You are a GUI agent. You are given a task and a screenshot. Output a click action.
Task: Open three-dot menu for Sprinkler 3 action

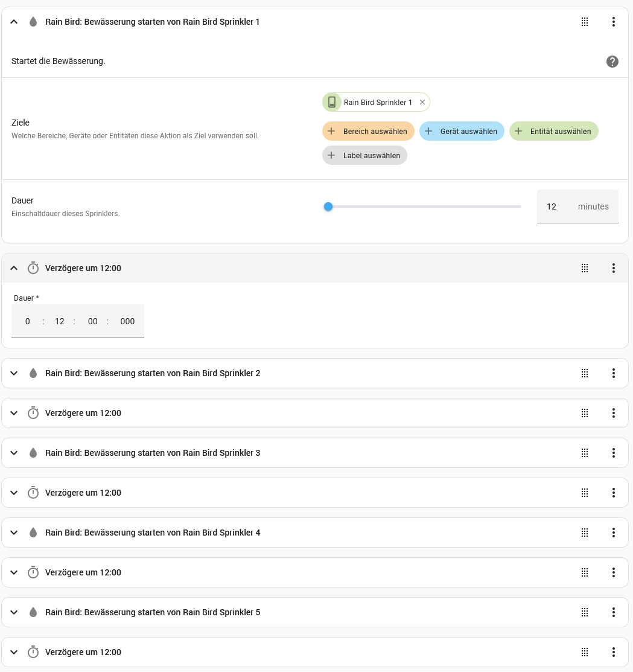[x=613, y=453]
